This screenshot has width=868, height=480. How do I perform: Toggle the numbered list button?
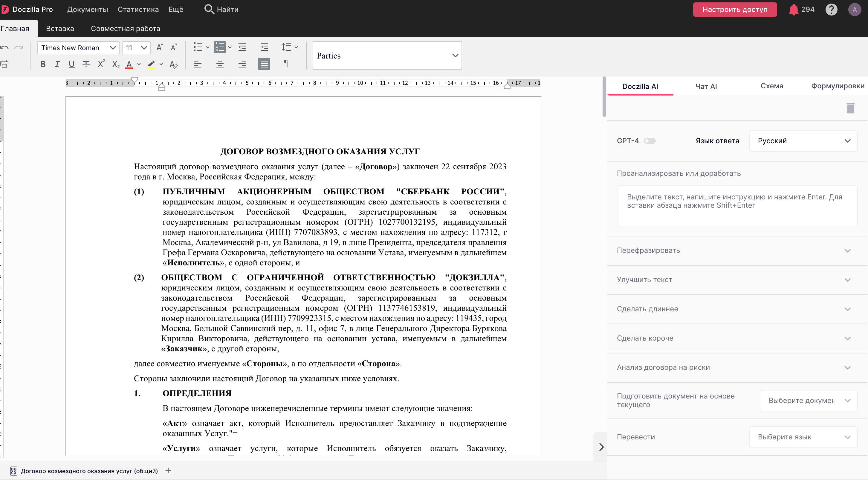[220, 47]
